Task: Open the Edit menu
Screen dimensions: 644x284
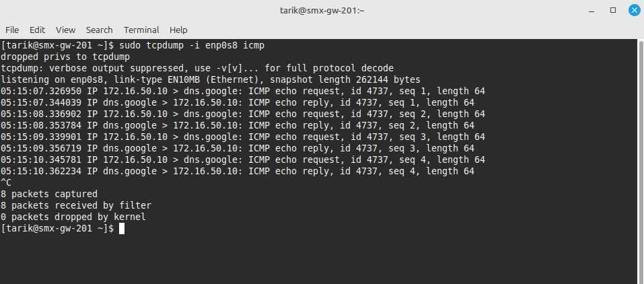Action: tap(37, 30)
